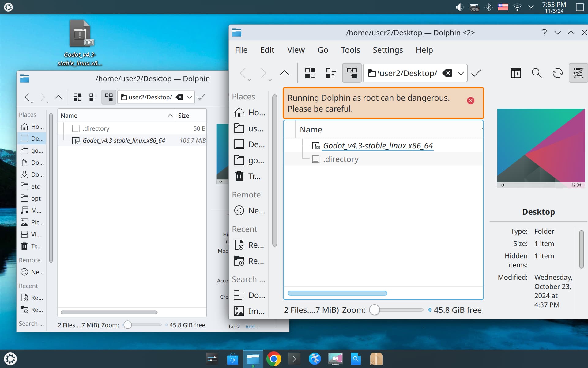Click Split view icon in Dolphin <2>

click(x=516, y=73)
